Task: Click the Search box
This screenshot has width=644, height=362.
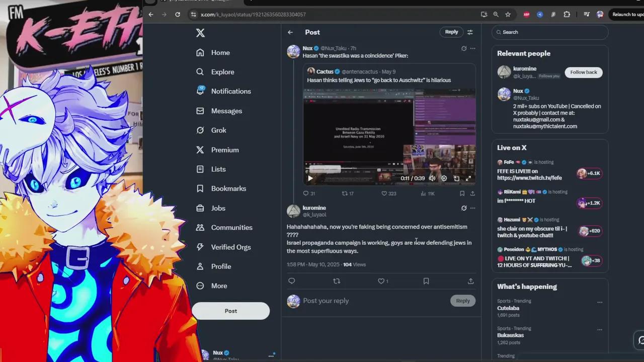Action: 550,32
